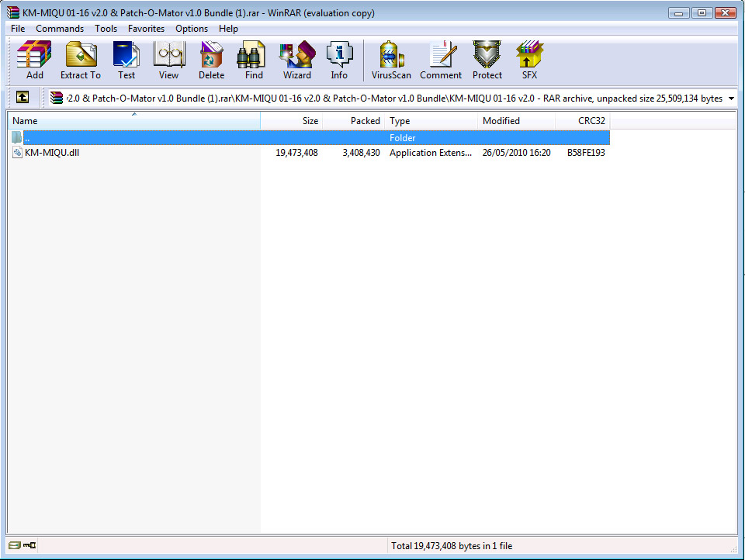The image size is (745, 560).
Task: Click the Delete files icon
Action: tap(211, 60)
